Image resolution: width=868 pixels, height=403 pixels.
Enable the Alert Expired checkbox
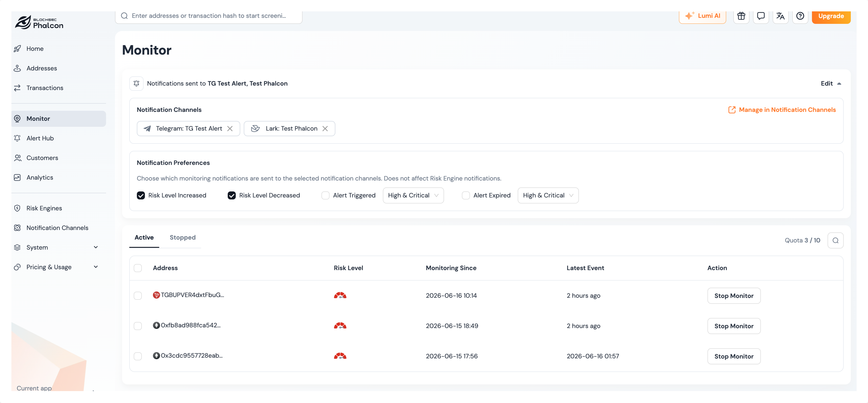pyautogui.click(x=466, y=196)
